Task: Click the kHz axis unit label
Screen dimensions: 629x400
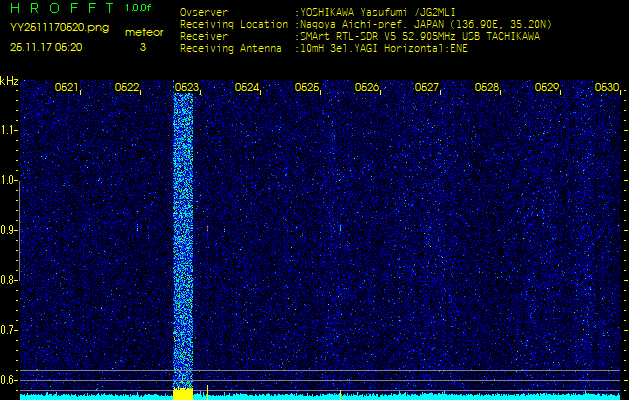Action: 9,81
